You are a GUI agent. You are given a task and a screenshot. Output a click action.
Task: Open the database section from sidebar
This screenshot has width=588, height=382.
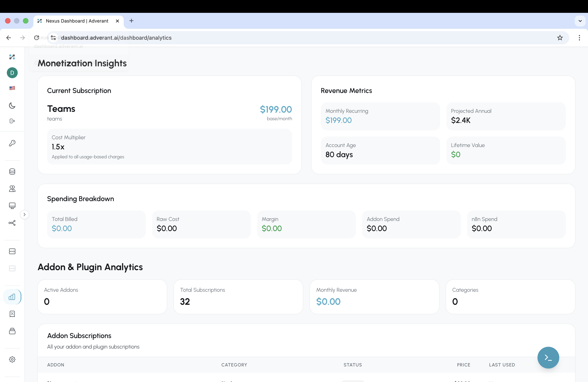pos(12,172)
